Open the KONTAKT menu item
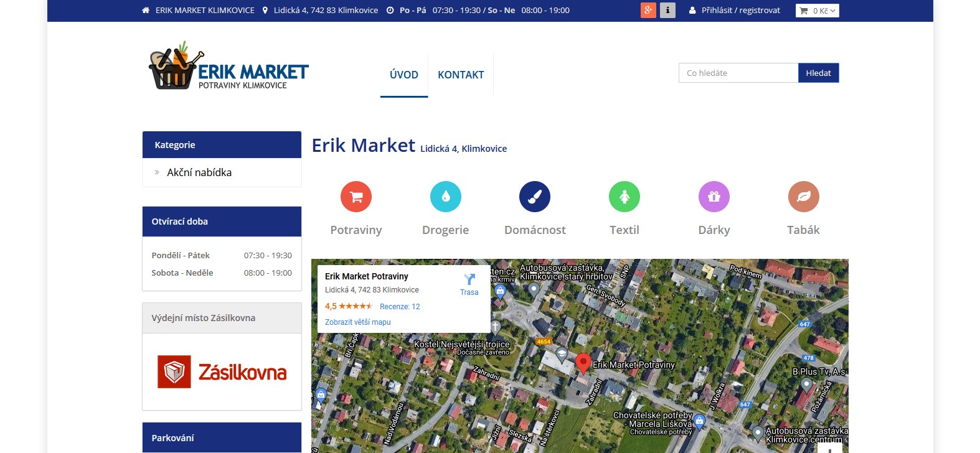 click(x=461, y=75)
